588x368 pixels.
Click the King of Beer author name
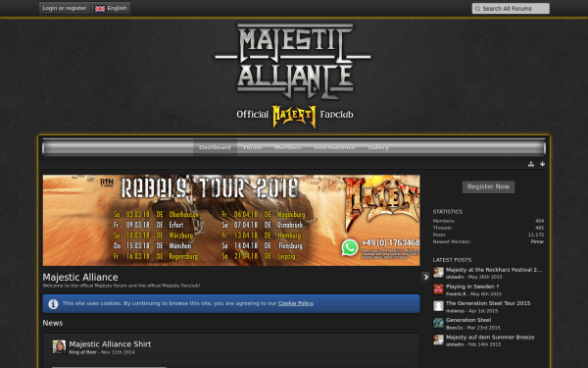tap(83, 352)
